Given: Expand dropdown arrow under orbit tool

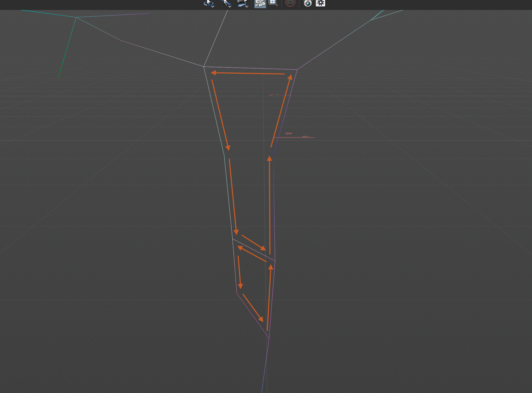Looking at the screenshot, I should point(213,7).
